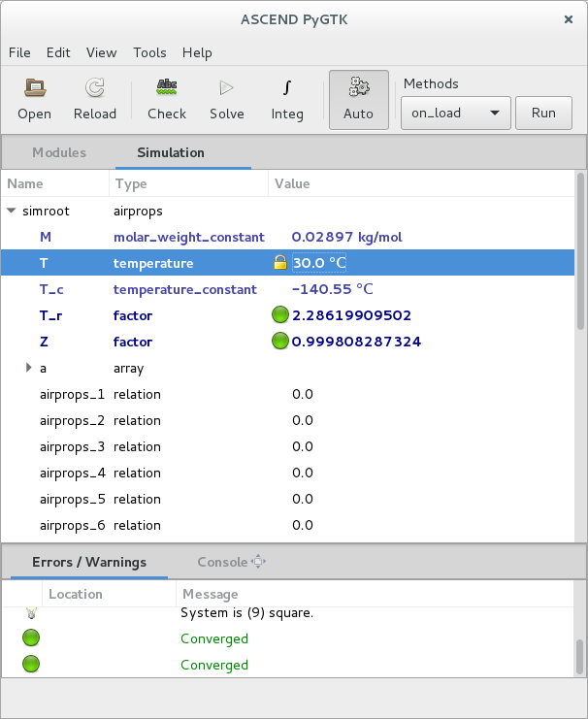Click the green status icon beside Z
The height and width of the screenshot is (719, 588).
tap(280, 342)
